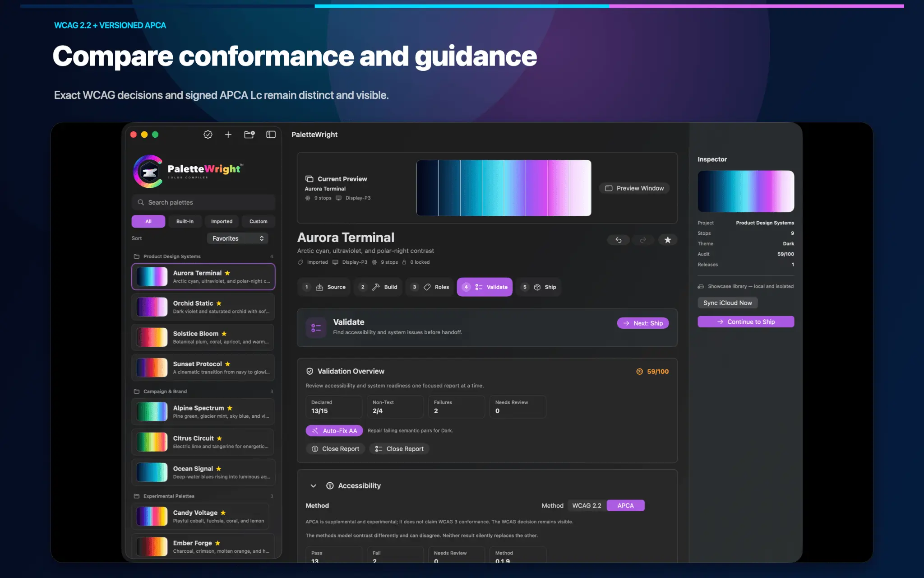Collapse the Product Design Systems group

click(x=203, y=256)
